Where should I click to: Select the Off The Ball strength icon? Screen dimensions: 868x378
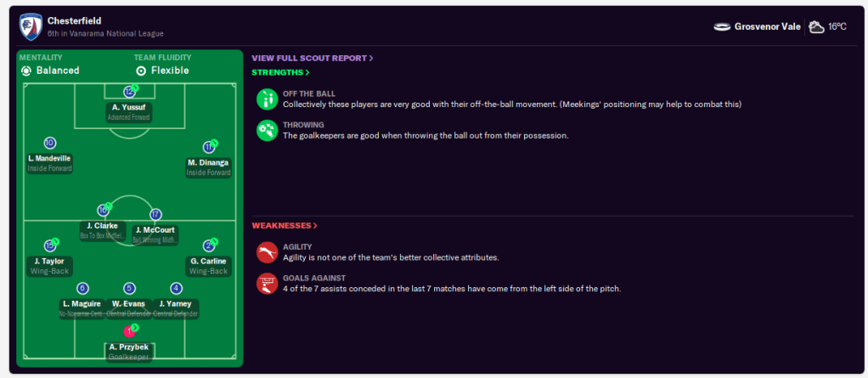[267, 99]
